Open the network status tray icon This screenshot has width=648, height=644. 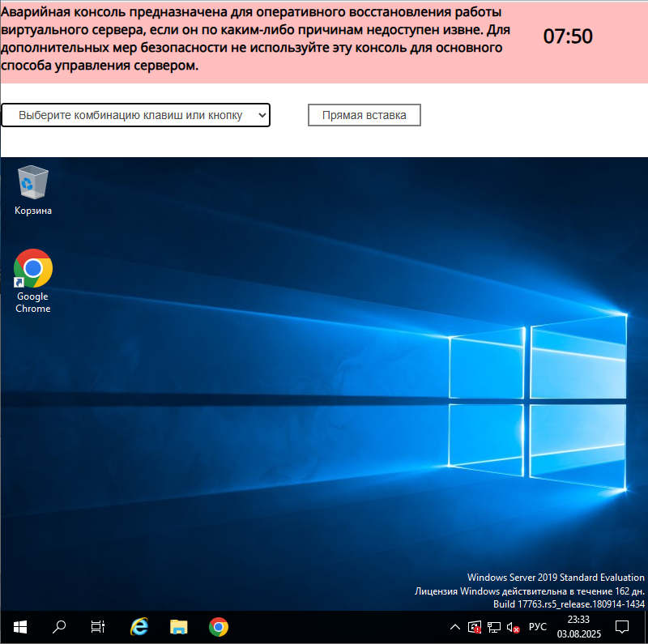[x=494, y=627]
